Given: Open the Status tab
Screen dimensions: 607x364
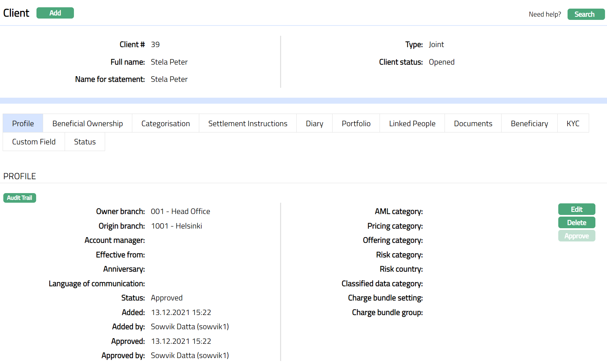Looking at the screenshot, I should [x=85, y=142].
